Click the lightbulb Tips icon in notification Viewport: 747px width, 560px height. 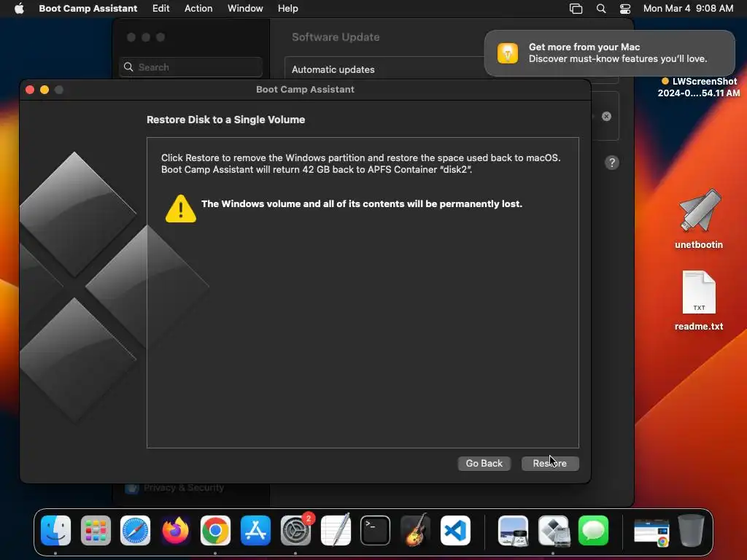[x=508, y=52]
